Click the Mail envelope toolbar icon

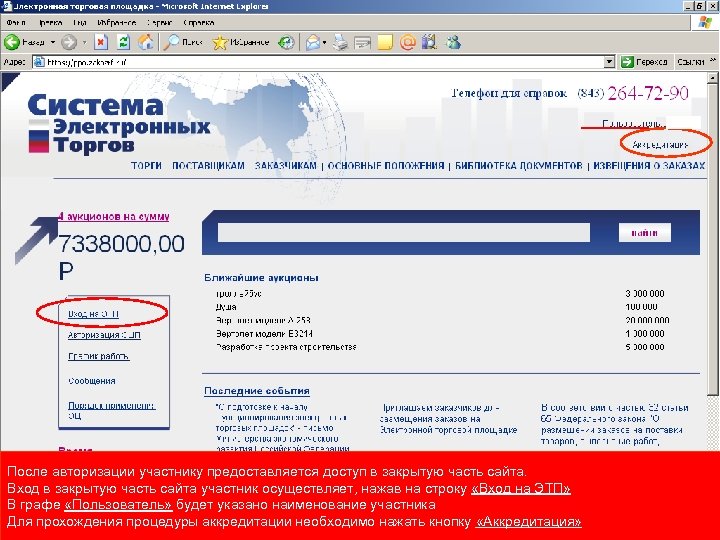(x=313, y=42)
